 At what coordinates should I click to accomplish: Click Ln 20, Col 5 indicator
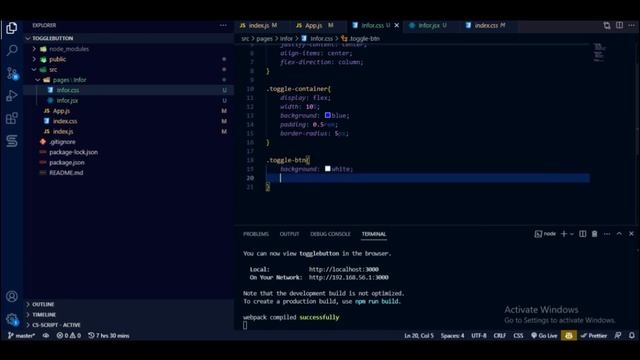click(x=419, y=336)
